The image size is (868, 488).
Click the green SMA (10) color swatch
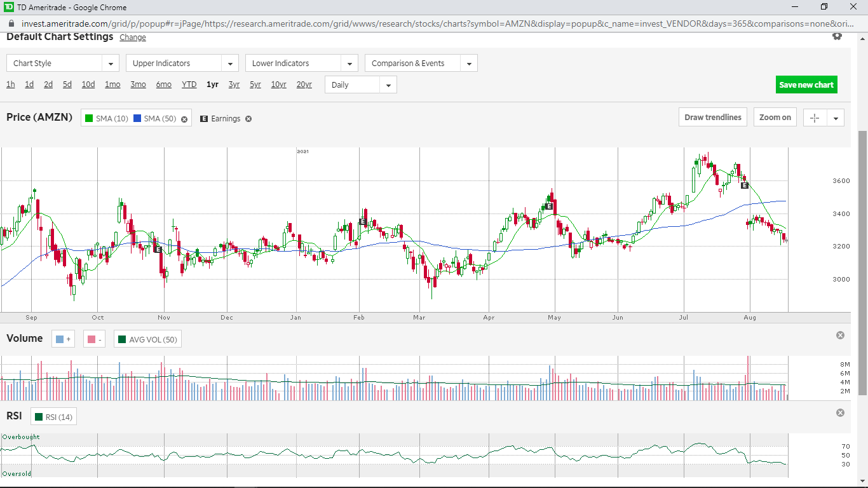click(x=89, y=119)
